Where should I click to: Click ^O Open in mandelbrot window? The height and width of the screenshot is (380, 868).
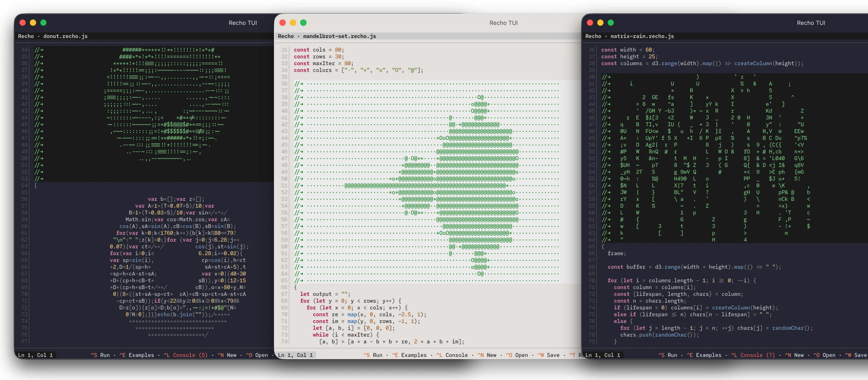point(517,355)
